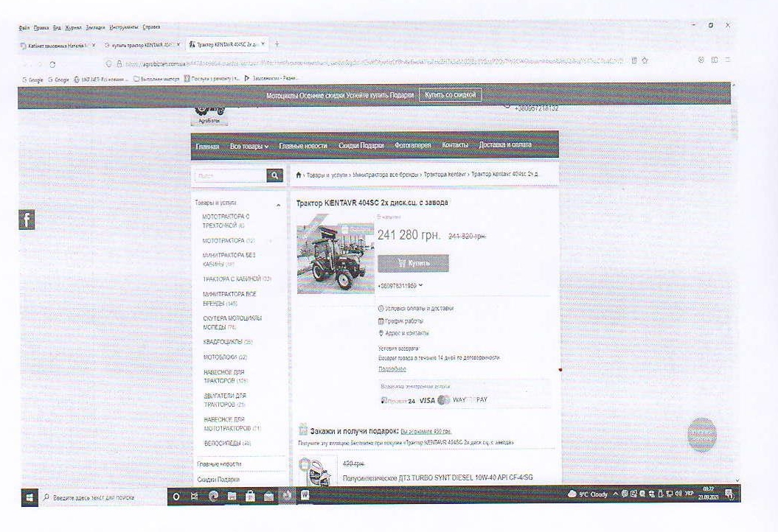Close the active Трактор KENTAVR tab
This screenshot has height=532, width=778.
tap(263, 44)
